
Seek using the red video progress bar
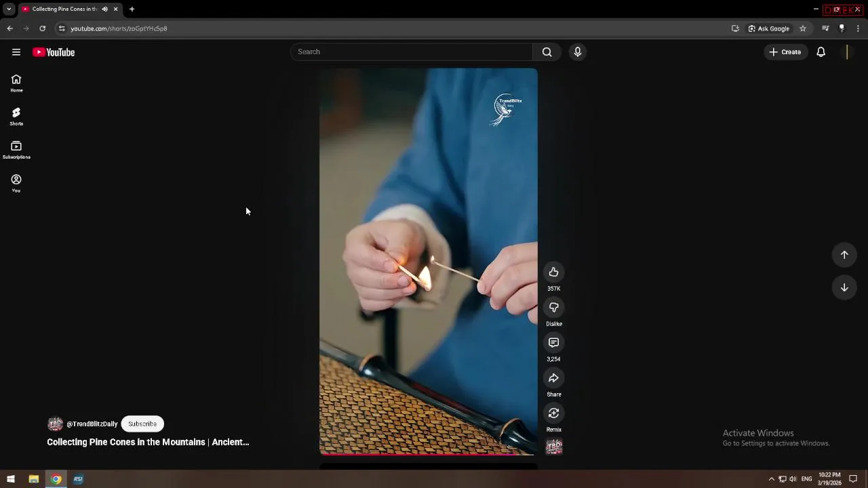coord(429,454)
